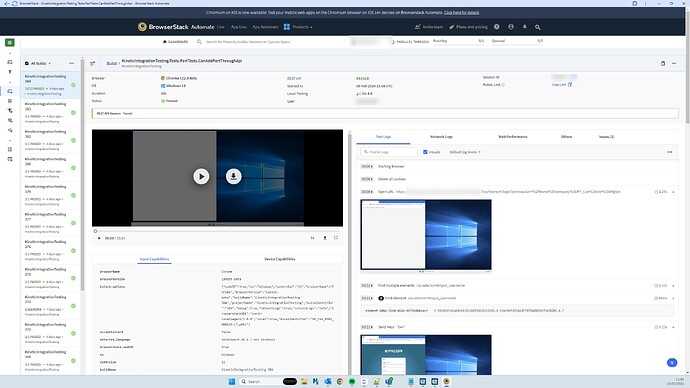The height and width of the screenshot is (388, 690).
Task: Click the Build breadcrumb link
Action: click(x=111, y=63)
